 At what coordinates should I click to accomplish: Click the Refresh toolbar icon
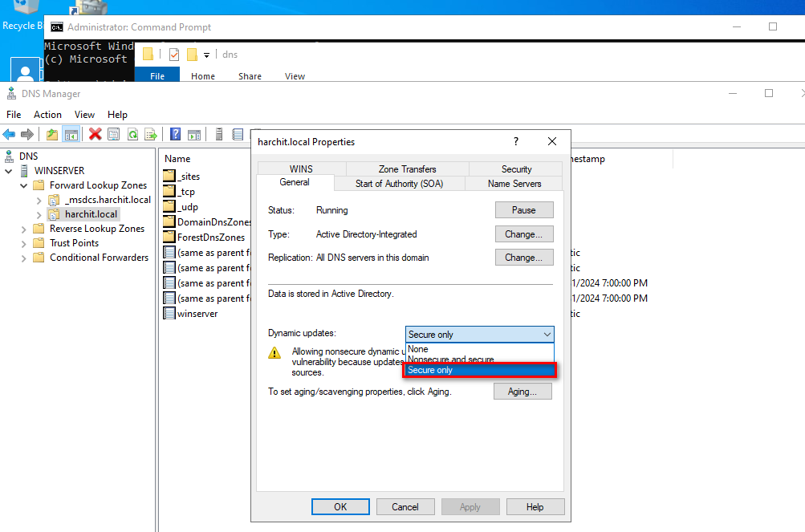pos(132,134)
